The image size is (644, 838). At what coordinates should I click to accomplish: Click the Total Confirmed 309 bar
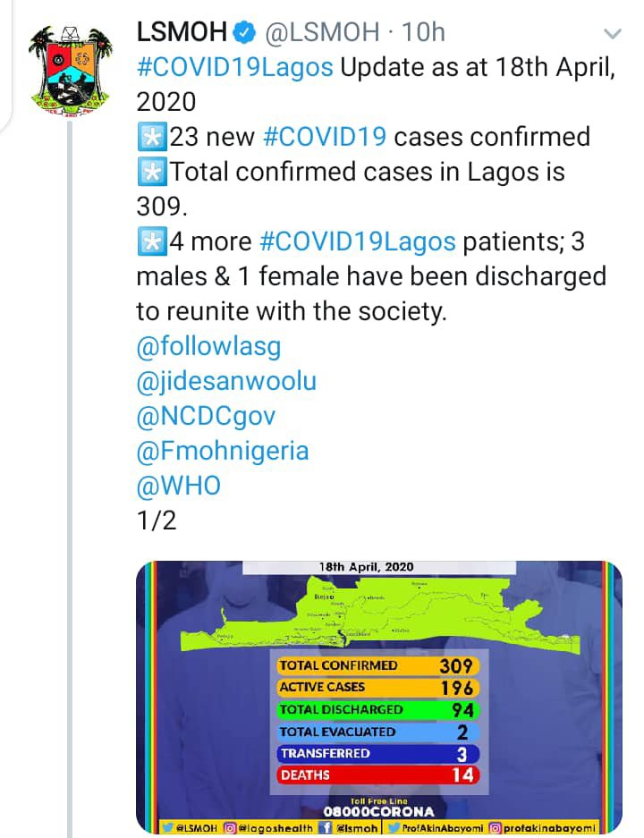[x=377, y=665]
